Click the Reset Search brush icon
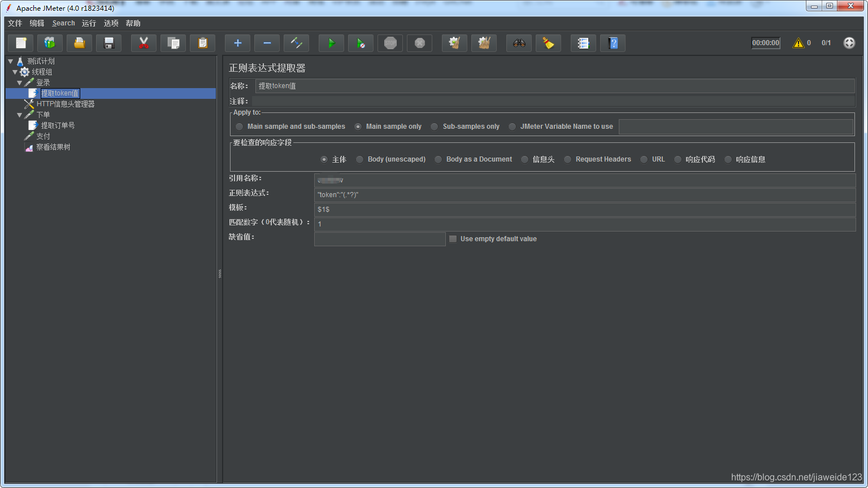Viewport: 868px width, 488px height. coord(549,43)
